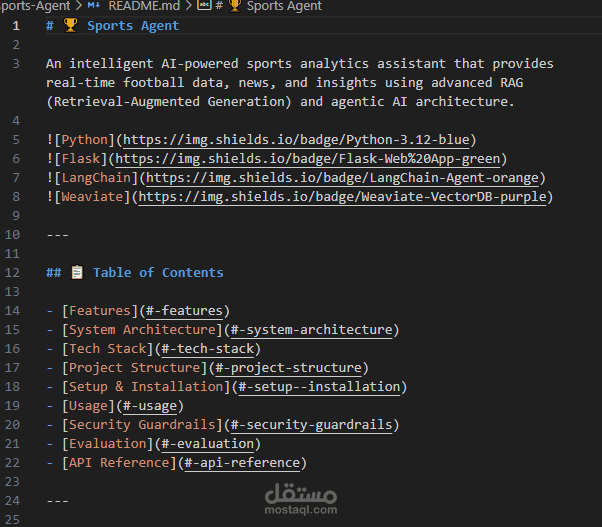The width and height of the screenshot is (602, 527).
Task: Place cursor in Table of Contents heading
Action: (x=158, y=273)
